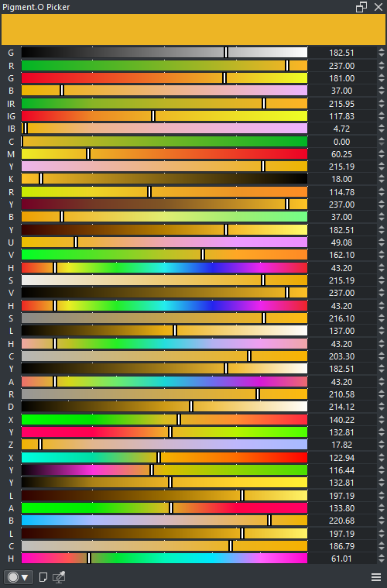Open the circle mode dropdown at bottom

pyautogui.click(x=18, y=577)
